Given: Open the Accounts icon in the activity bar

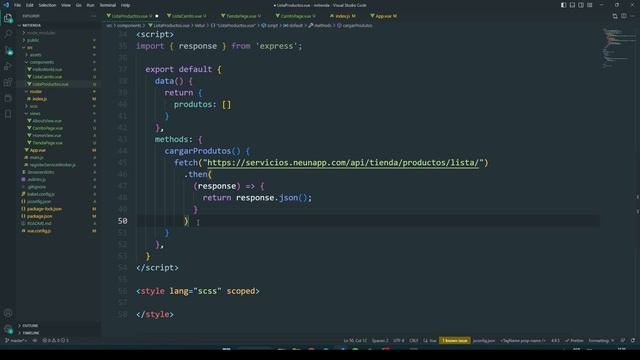Looking at the screenshot, I should point(8,313).
